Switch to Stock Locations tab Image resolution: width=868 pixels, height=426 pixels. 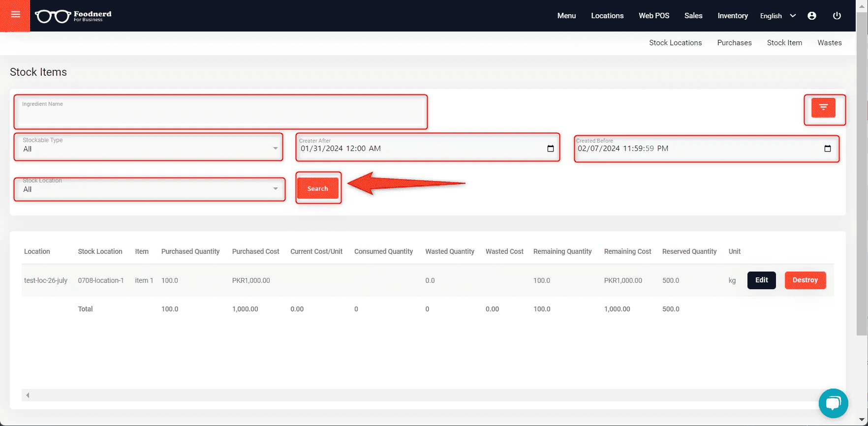675,43
